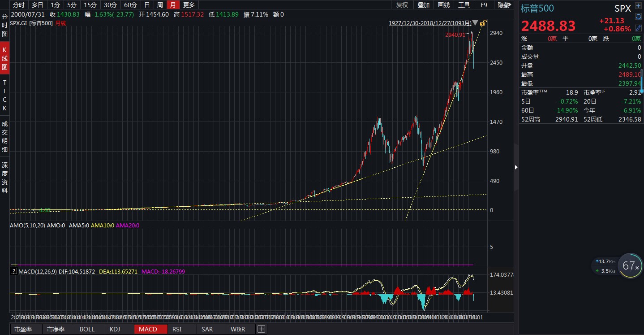Open the 画线 drawing tools
644x335 pixels.
pos(443,5)
